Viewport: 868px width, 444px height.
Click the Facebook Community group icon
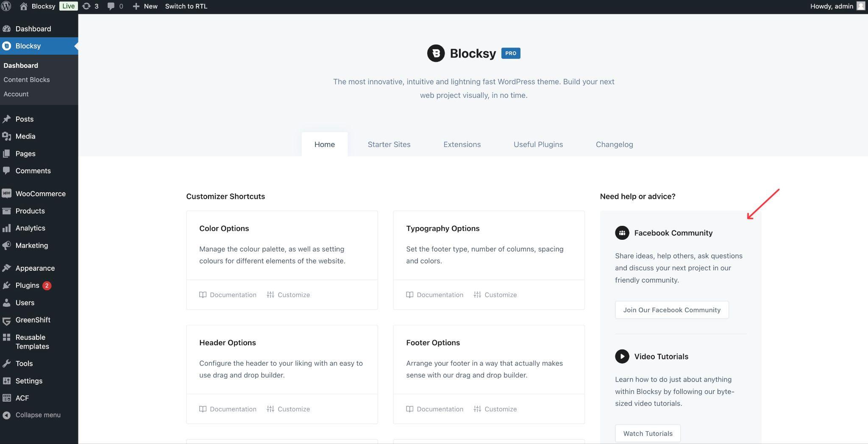coord(622,233)
